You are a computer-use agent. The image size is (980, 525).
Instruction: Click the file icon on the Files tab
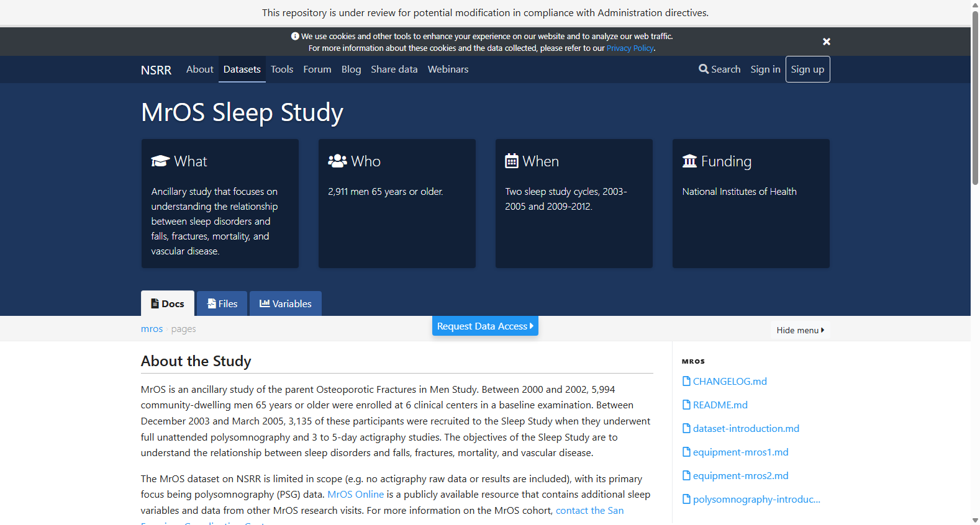tap(212, 303)
